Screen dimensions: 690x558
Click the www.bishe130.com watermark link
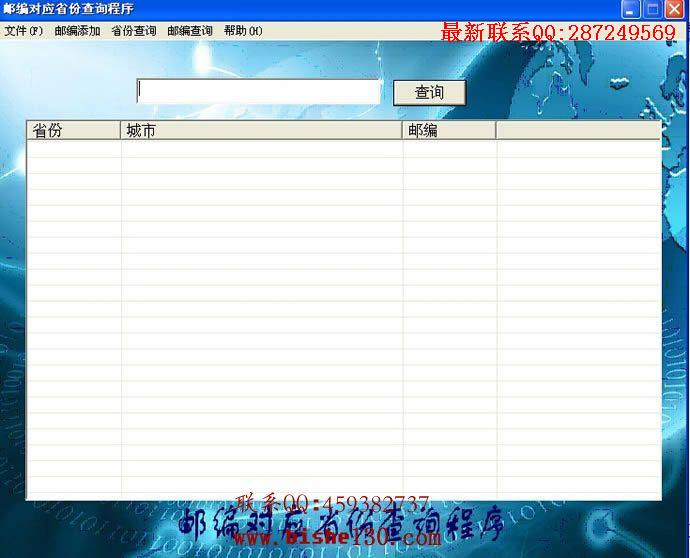337,537
